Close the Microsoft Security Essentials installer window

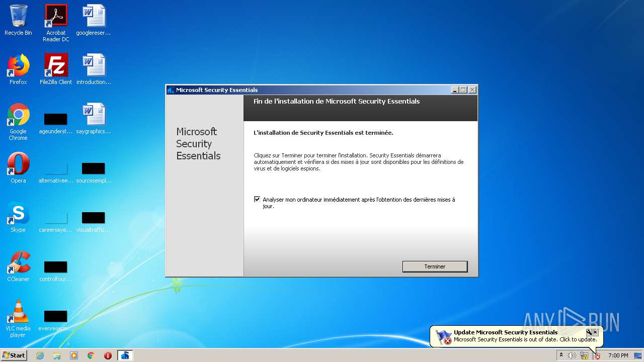tap(472, 90)
